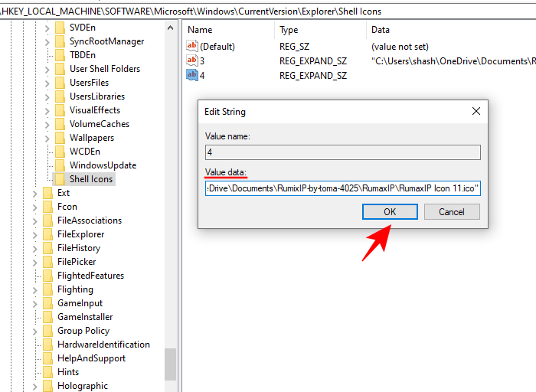Click Cancel in the Edit String dialog
536x392 pixels.
[452, 212]
